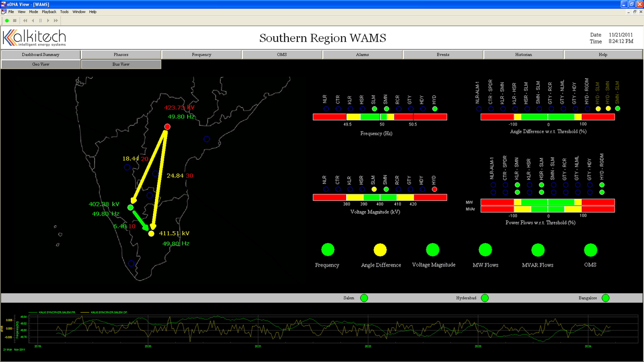Toggle the Bangalore station status indicator
The height and width of the screenshot is (362, 644).
pyautogui.click(x=605, y=298)
